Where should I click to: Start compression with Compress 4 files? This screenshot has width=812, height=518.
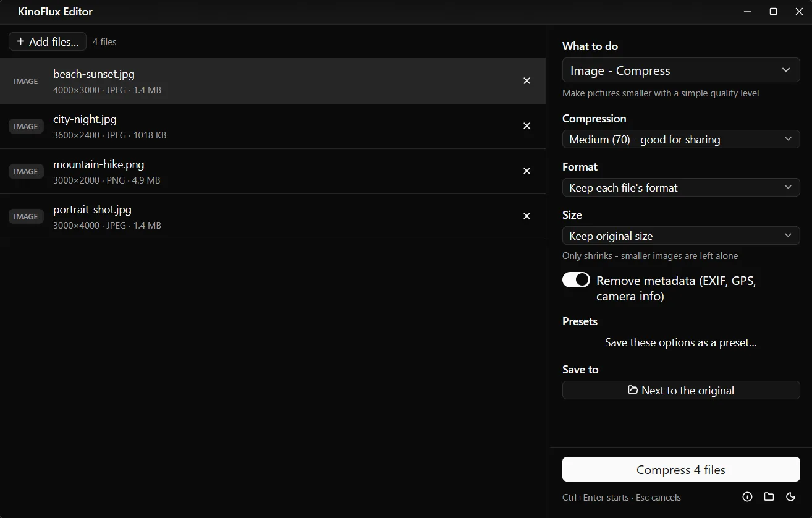click(x=681, y=470)
